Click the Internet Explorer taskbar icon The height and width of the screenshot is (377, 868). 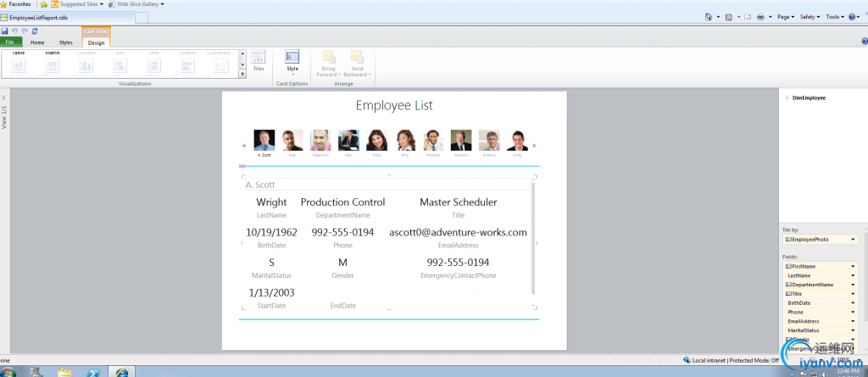(x=121, y=372)
